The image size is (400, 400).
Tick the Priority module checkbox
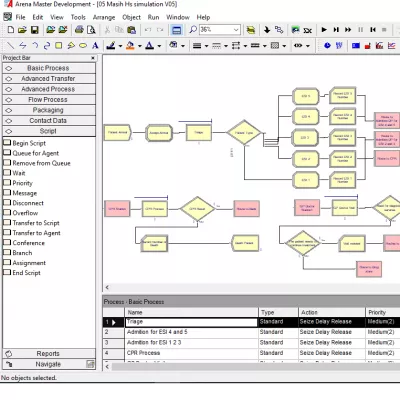(7, 183)
